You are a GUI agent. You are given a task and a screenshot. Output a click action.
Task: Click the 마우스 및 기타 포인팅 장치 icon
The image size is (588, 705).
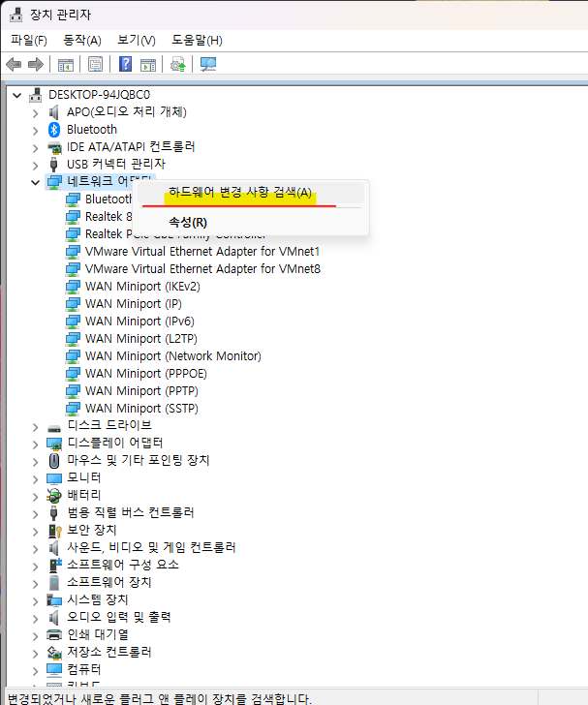pos(54,461)
